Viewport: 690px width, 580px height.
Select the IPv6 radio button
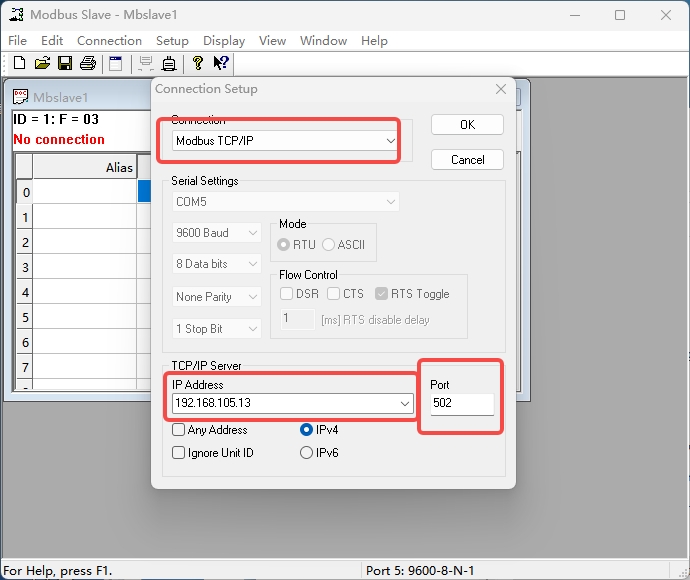click(307, 453)
